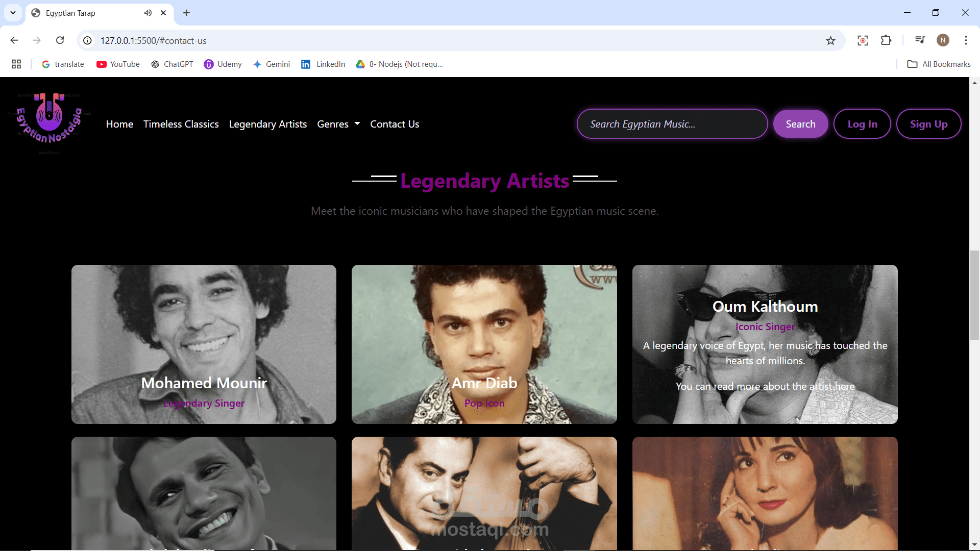Viewport: 980px width, 551px height.
Task: Click the Sign Up button
Action: click(928, 124)
